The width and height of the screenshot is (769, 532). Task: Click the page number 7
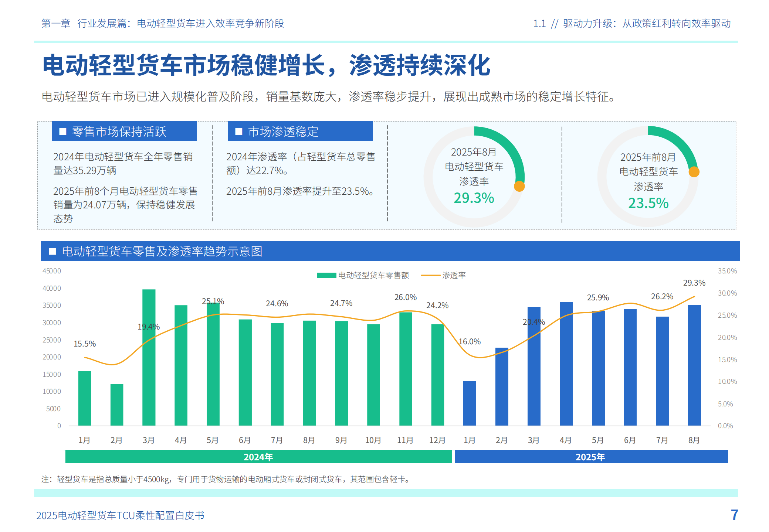pos(734,515)
